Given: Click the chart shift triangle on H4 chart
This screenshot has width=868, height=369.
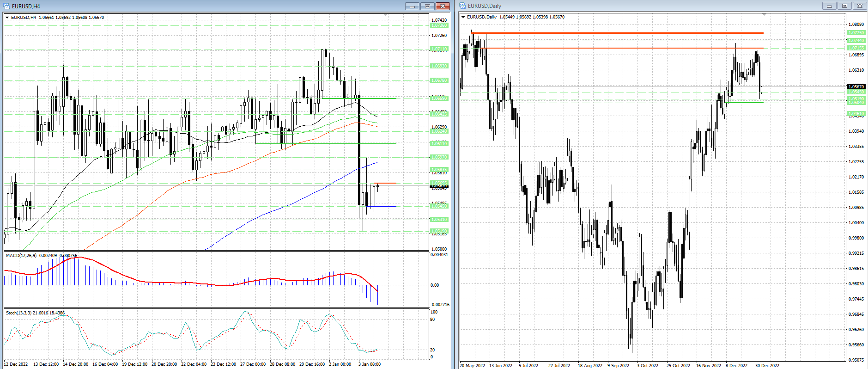Looking at the screenshot, I should click(386, 15).
